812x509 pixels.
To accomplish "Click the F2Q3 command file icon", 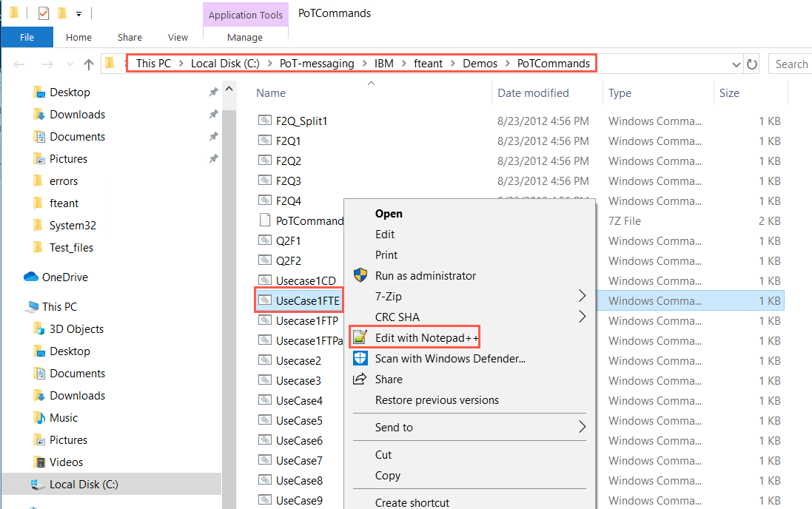I will click(x=265, y=181).
